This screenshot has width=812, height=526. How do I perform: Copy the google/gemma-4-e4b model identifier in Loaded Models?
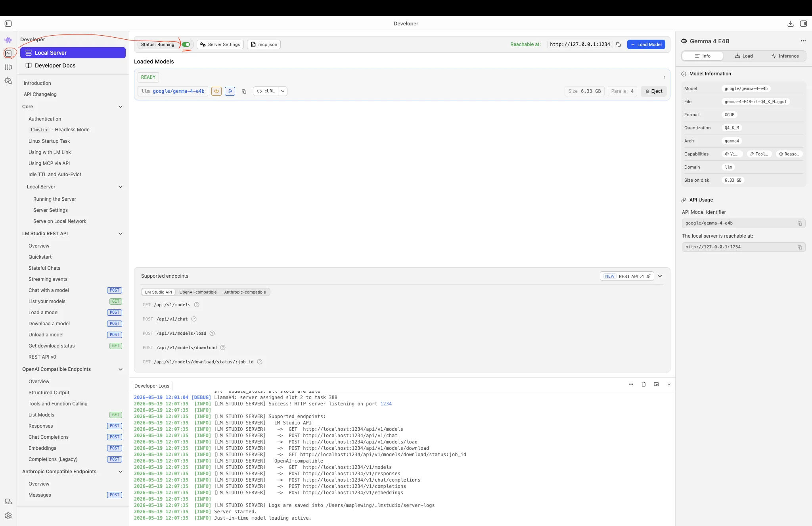pyautogui.click(x=244, y=91)
